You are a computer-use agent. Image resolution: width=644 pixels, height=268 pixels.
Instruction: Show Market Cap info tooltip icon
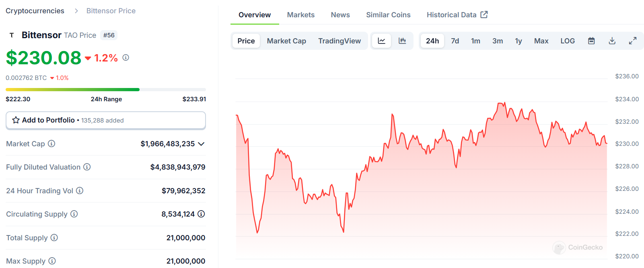(x=51, y=143)
